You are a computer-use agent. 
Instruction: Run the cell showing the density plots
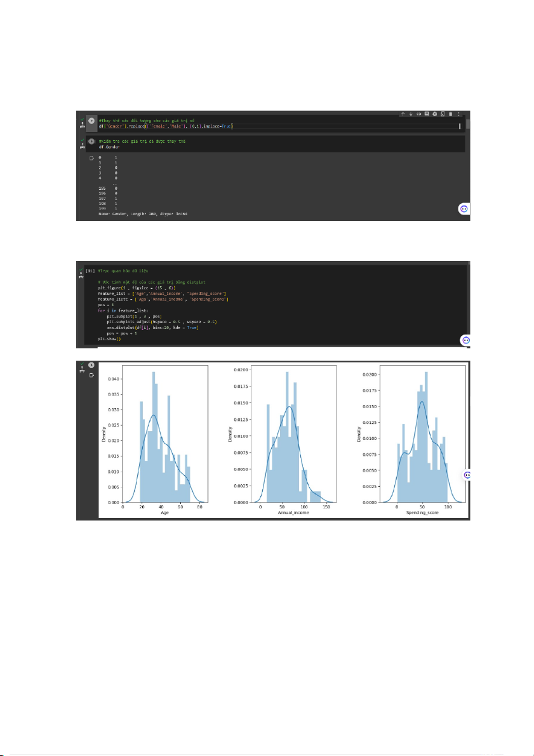(x=91, y=365)
